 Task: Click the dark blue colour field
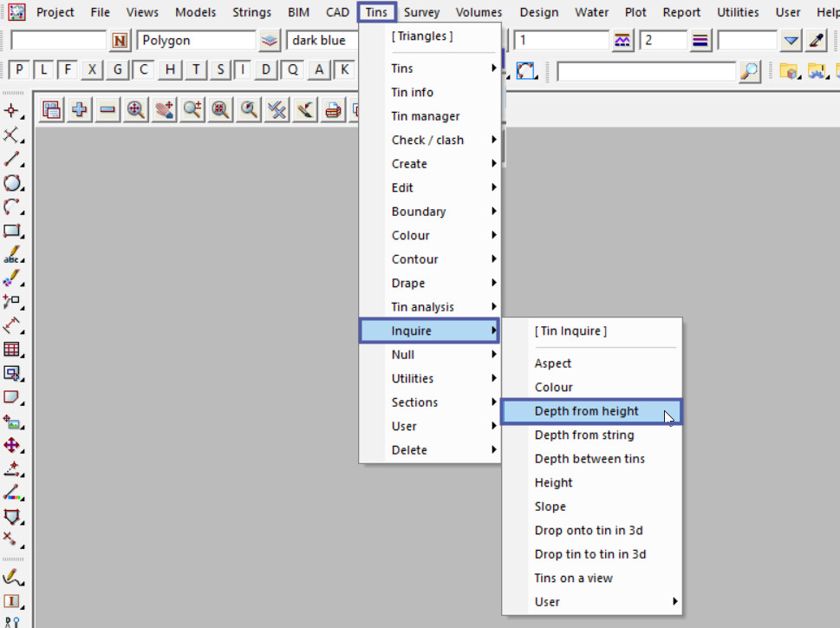[x=323, y=41]
